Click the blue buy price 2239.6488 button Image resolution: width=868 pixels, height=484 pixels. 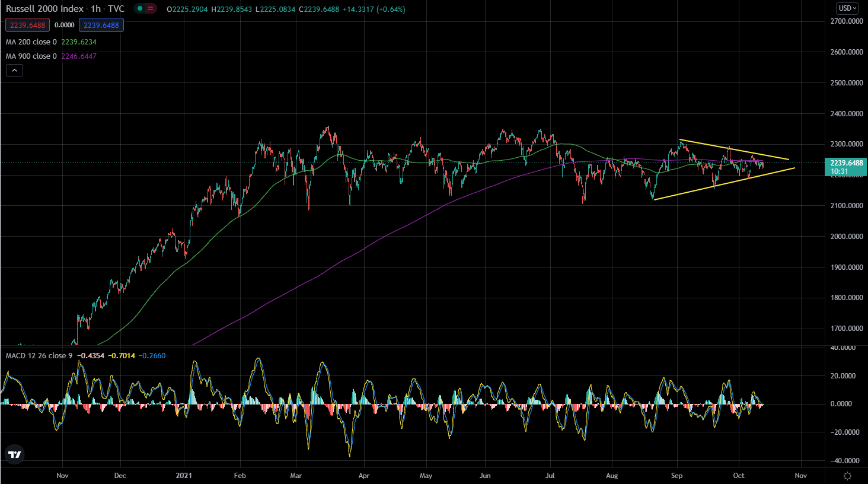click(x=101, y=26)
